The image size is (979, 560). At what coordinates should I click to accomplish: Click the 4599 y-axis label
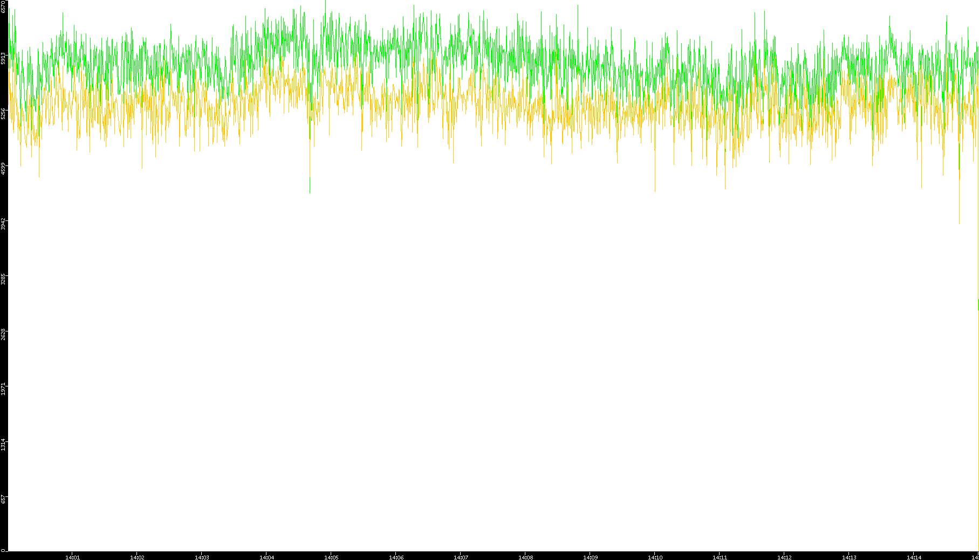(x=3, y=169)
